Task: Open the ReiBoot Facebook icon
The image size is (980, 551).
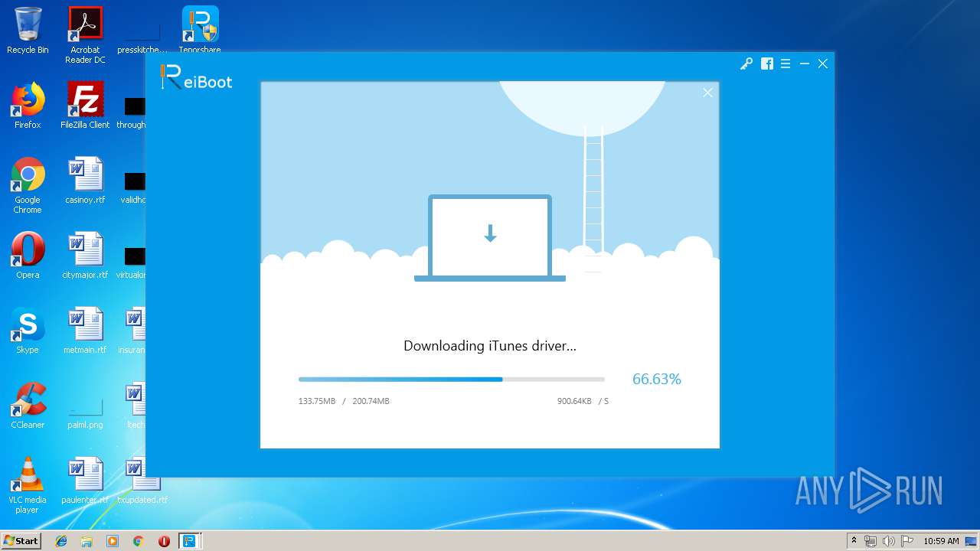Action: 766,64
